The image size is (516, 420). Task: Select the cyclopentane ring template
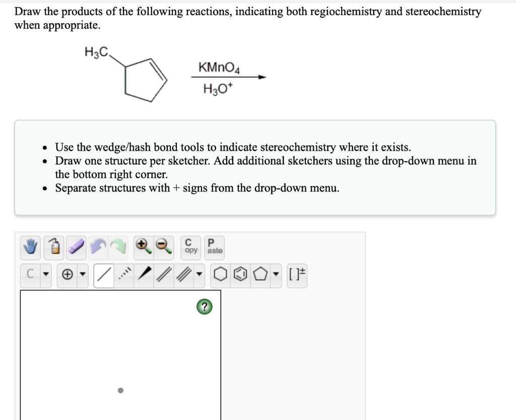pyautogui.click(x=260, y=274)
